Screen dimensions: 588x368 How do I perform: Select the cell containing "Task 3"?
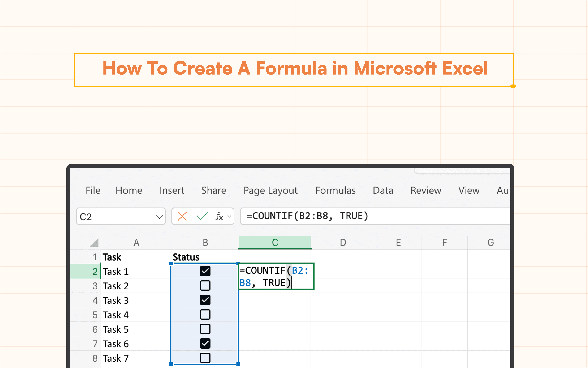point(136,300)
